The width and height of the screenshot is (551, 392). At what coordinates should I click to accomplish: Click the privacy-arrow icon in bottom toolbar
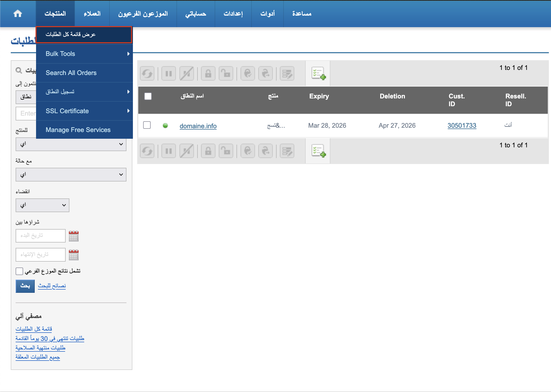coord(266,151)
